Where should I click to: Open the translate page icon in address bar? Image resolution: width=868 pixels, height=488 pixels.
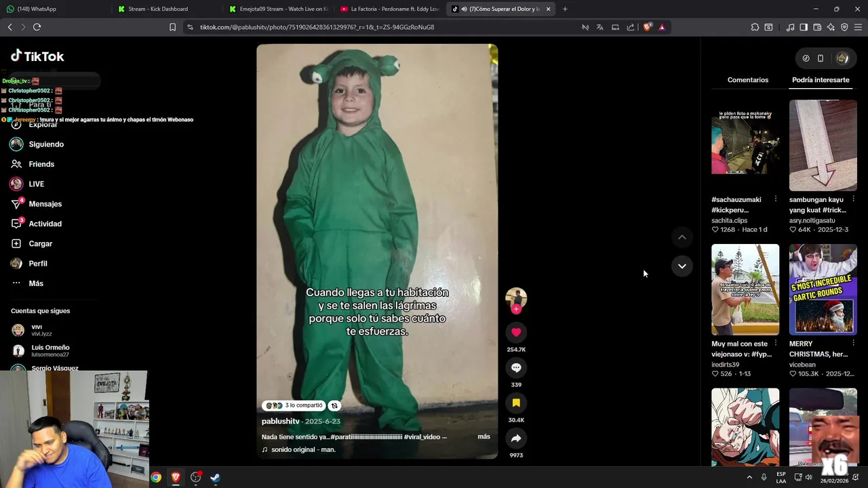point(599,27)
